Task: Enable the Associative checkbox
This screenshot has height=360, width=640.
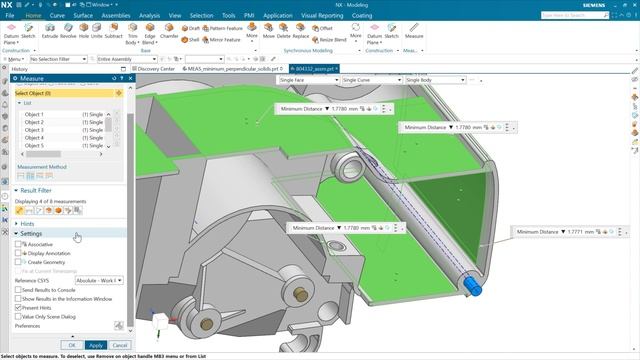Action: pos(18,244)
